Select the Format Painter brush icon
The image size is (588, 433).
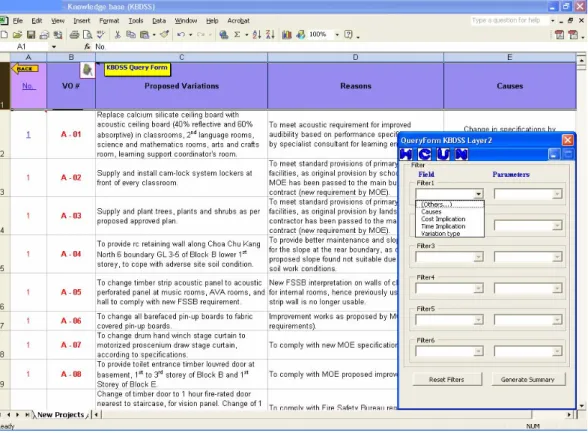(164, 34)
